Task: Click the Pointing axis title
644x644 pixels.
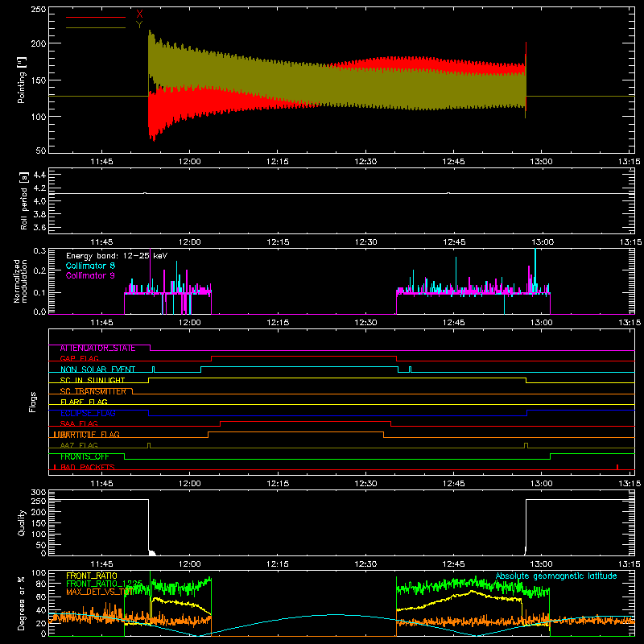Action: click(x=22, y=80)
